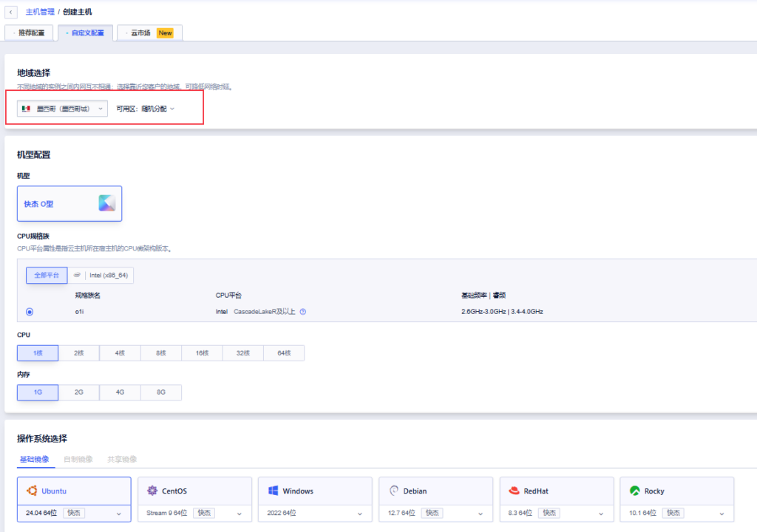The width and height of the screenshot is (757, 532).
Task: Click the Mexico flag icon
Action: 26,109
